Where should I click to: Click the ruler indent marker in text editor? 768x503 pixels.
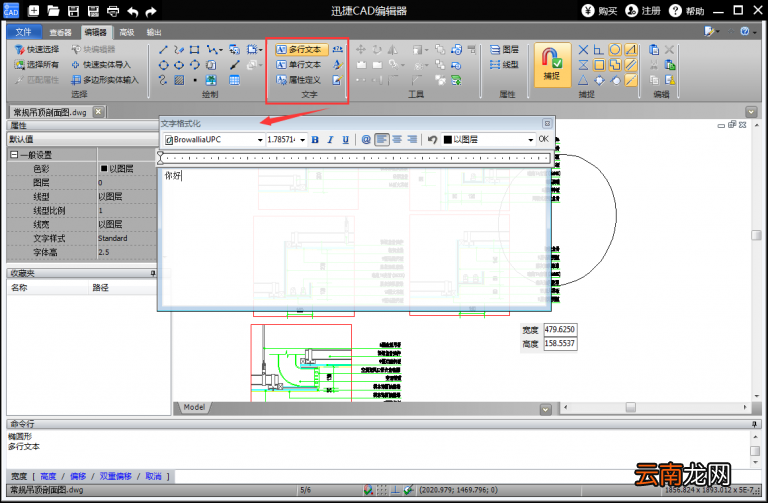coord(160,158)
